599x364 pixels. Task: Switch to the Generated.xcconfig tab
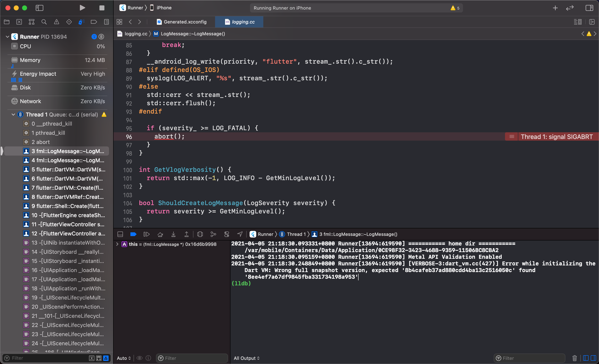[x=181, y=22]
